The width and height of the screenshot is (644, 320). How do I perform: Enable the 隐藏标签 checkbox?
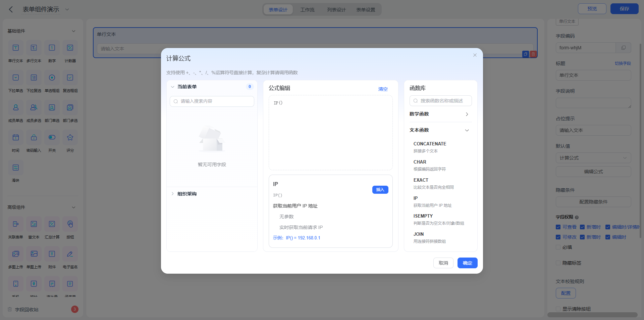[558, 263]
